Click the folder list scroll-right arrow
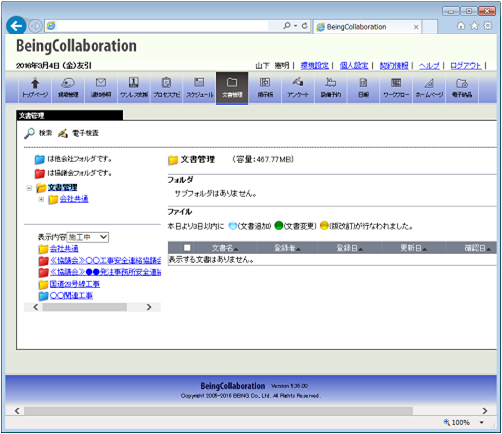This screenshot has width=502, height=434. tap(149, 307)
